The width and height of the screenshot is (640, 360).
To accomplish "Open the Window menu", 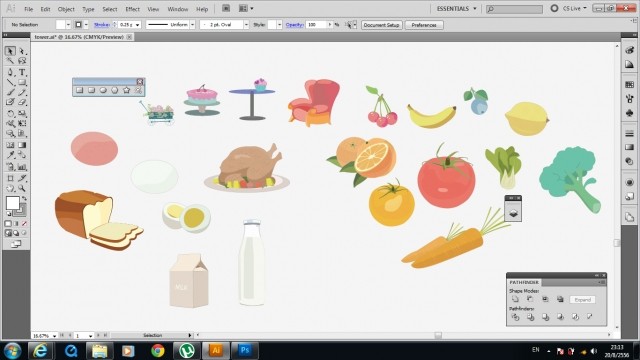I will [178, 9].
